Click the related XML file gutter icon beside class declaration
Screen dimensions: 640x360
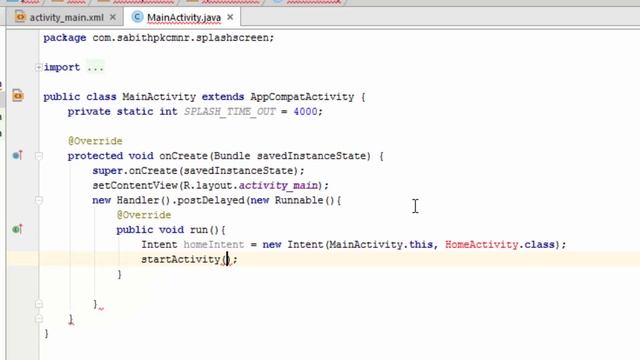(18, 96)
